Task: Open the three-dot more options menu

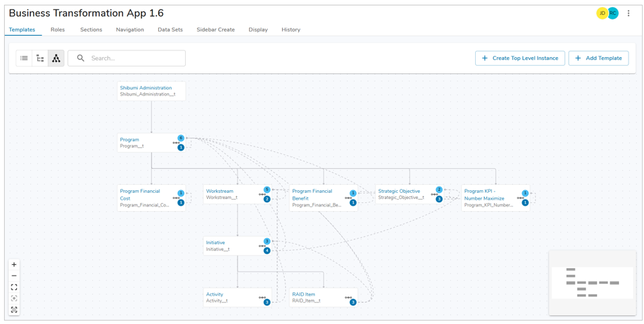Action: (x=629, y=13)
